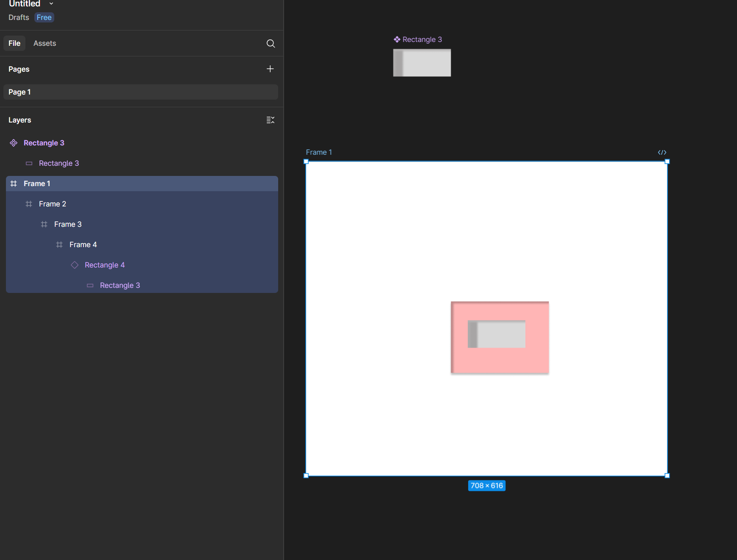This screenshot has height=560, width=737.
Task: Click the Untitled file title
Action: click(x=25, y=3)
